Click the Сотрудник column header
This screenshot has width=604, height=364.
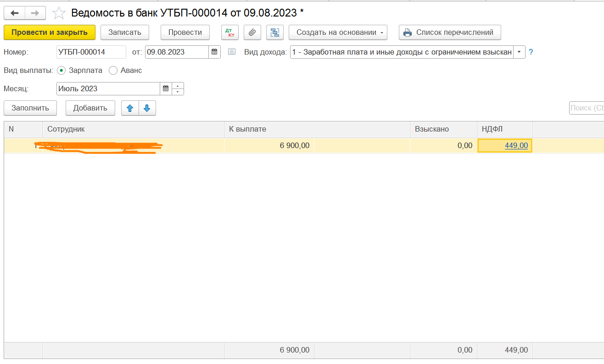133,129
